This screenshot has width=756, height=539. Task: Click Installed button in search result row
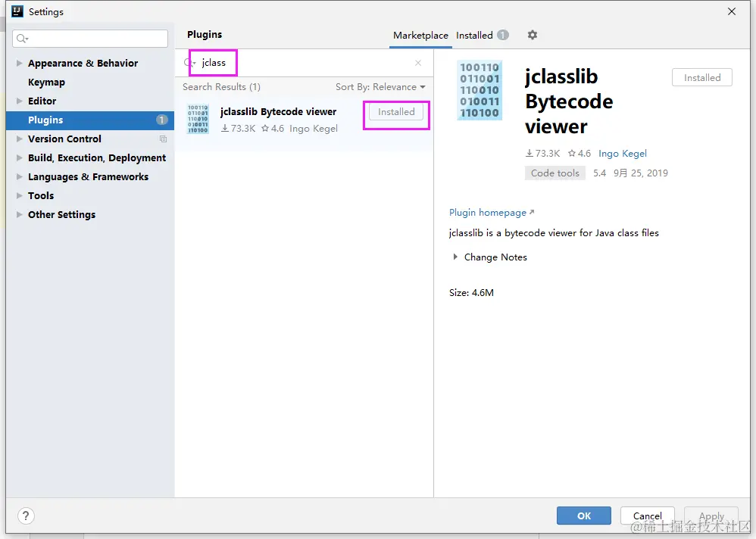pos(396,112)
